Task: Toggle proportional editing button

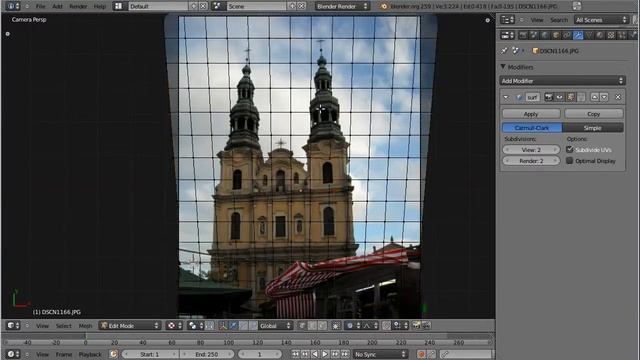Action: (352, 326)
